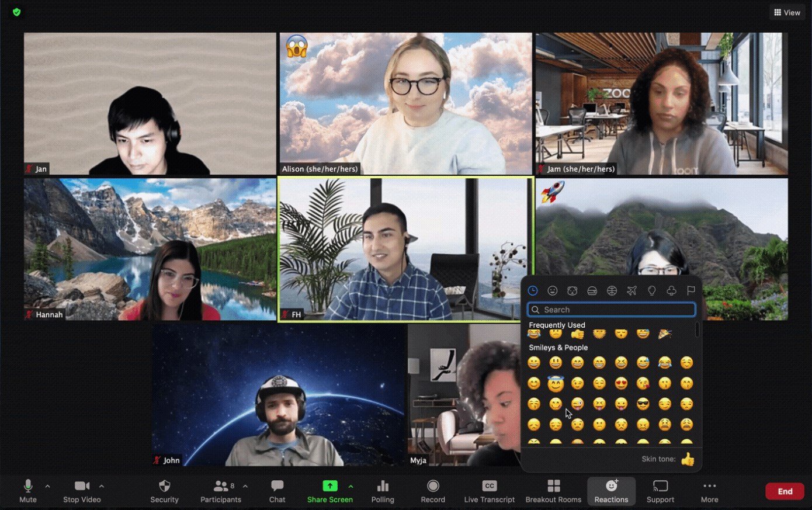Screen dimensions: 812x510
Task: Pick the sunglasses face emoji
Action: pos(643,404)
